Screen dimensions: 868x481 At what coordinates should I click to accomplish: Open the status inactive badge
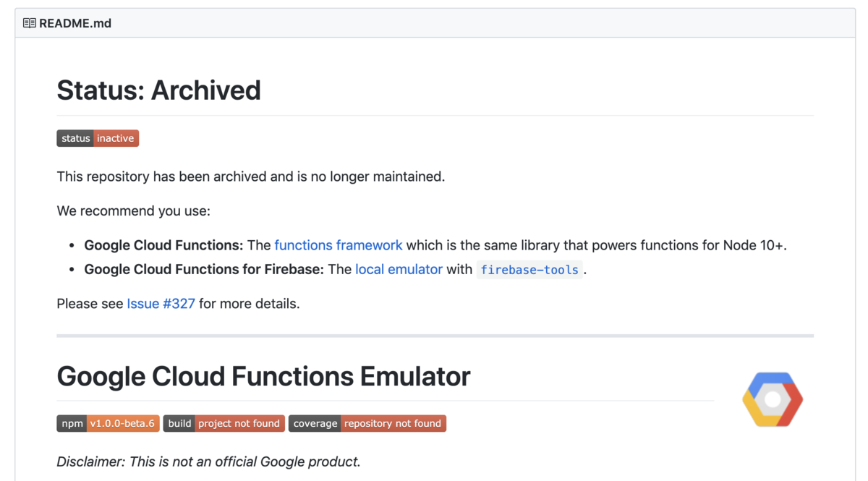(x=98, y=138)
